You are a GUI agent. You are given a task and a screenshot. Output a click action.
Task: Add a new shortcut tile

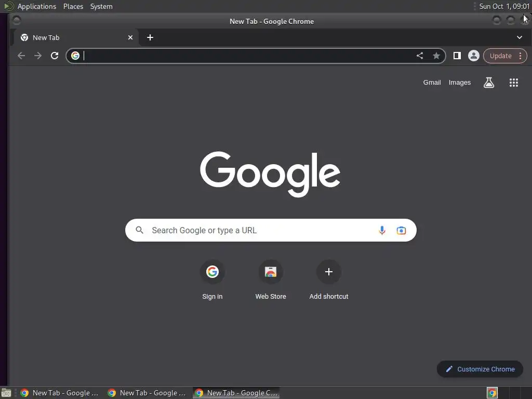[x=329, y=280]
